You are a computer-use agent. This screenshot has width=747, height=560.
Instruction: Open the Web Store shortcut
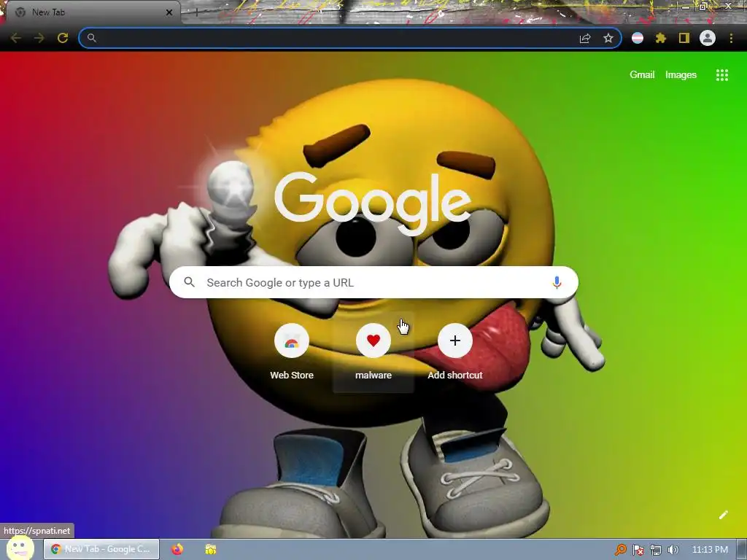click(x=292, y=352)
